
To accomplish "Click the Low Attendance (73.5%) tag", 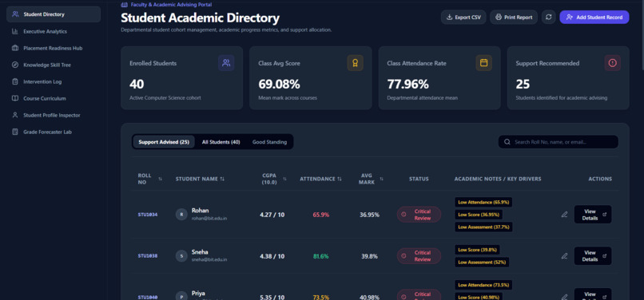I will coord(483,285).
